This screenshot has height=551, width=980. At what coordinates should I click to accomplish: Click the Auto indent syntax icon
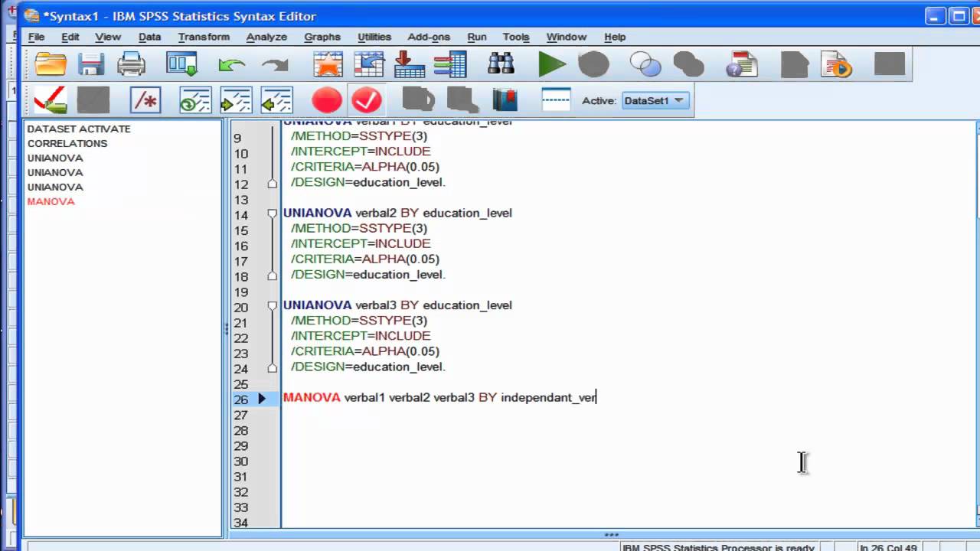coord(195,100)
